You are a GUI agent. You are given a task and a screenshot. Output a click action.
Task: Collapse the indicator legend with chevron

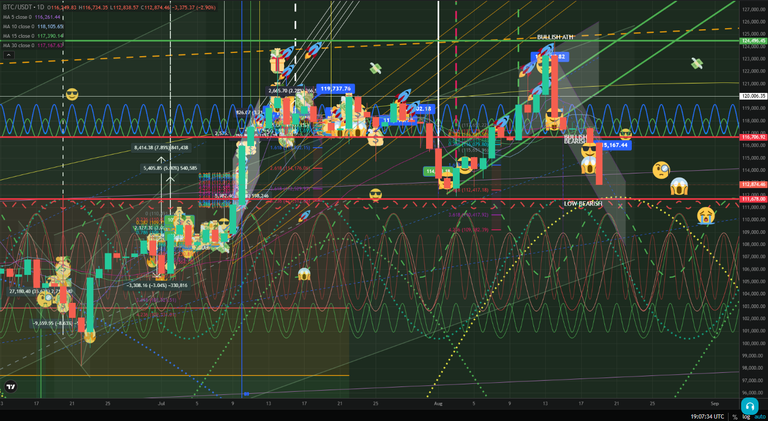8,55
